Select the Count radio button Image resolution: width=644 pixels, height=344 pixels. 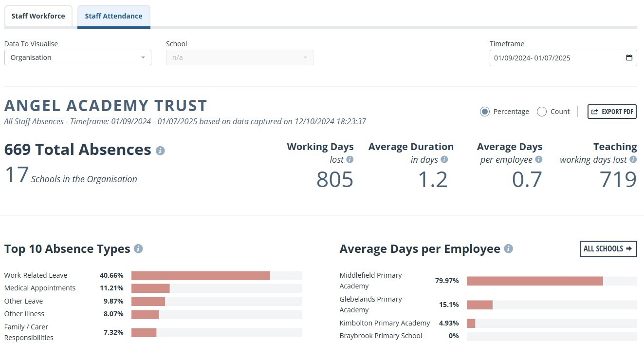point(542,112)
